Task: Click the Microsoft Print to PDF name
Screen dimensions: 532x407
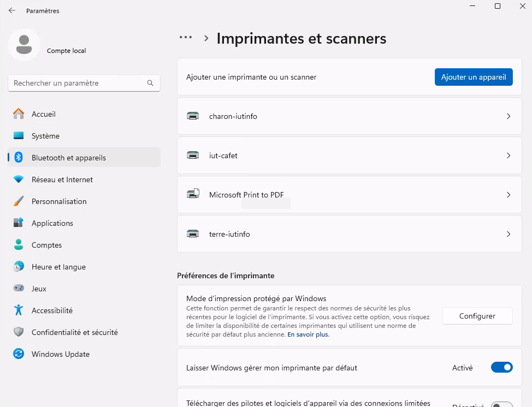Action: point(246,195)
